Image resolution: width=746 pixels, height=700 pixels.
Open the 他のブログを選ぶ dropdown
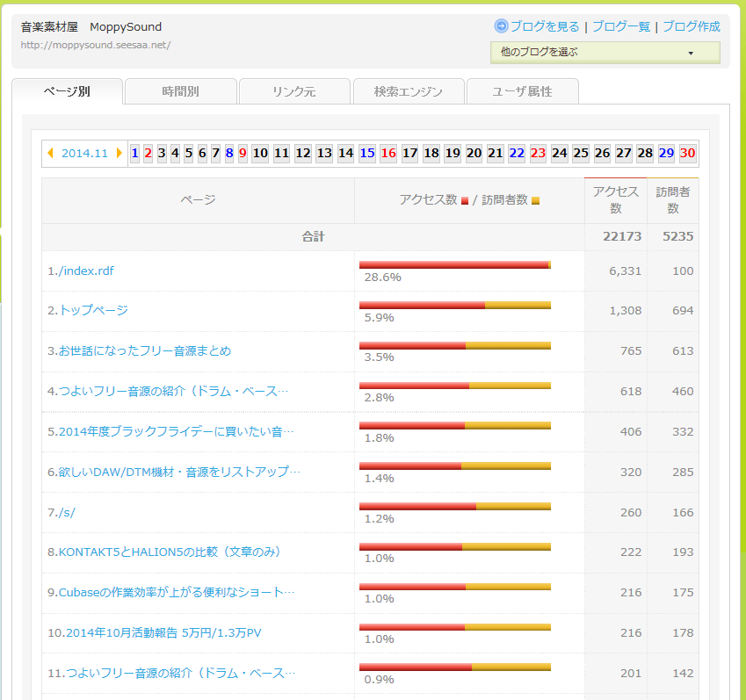(605, 53)
